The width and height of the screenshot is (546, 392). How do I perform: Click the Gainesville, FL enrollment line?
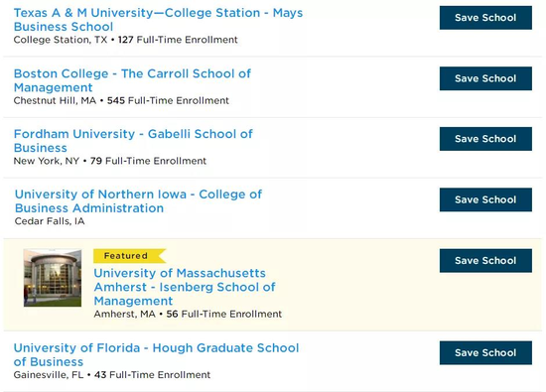(x=112, y=375)
